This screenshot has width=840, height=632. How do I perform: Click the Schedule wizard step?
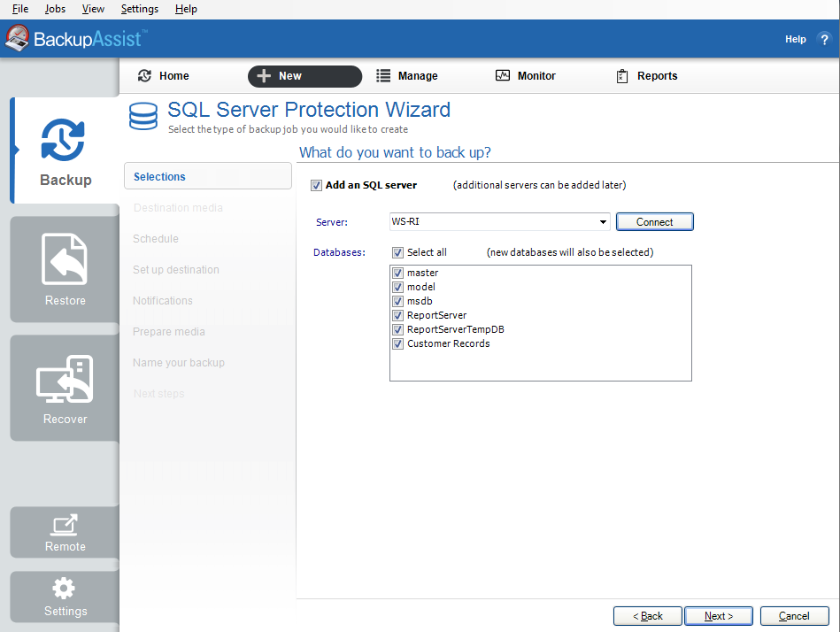[156, 239]
